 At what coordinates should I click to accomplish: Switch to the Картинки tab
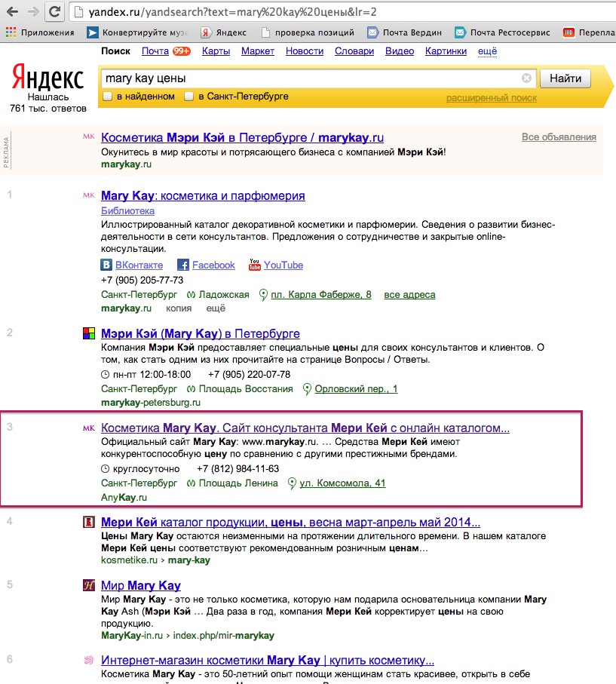tap(446, 51)
